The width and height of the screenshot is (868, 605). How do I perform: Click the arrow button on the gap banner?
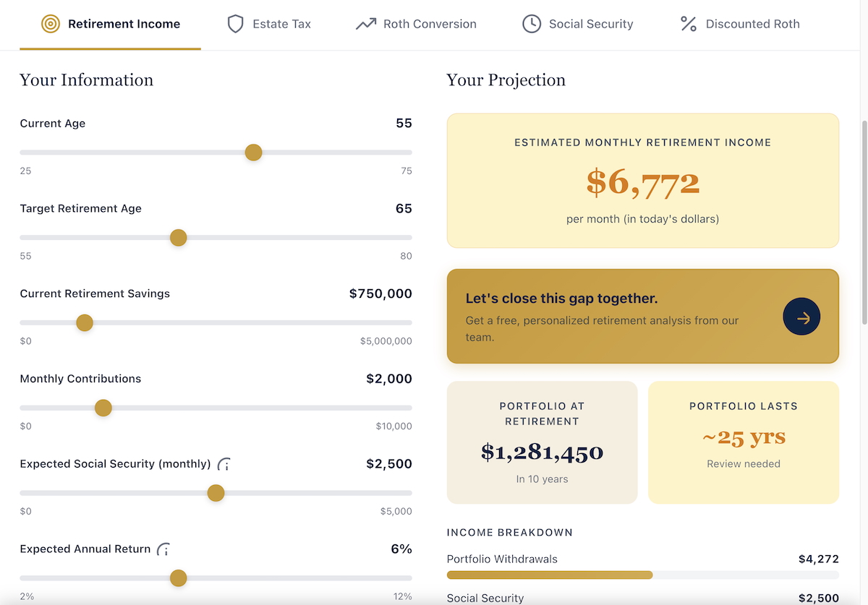tap(801, 317)
